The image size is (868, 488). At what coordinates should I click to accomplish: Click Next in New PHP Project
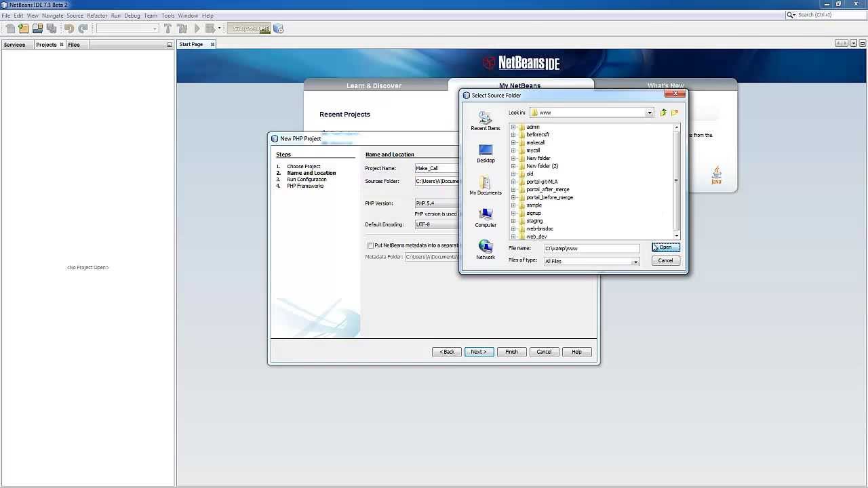click(x=479, y=352)
